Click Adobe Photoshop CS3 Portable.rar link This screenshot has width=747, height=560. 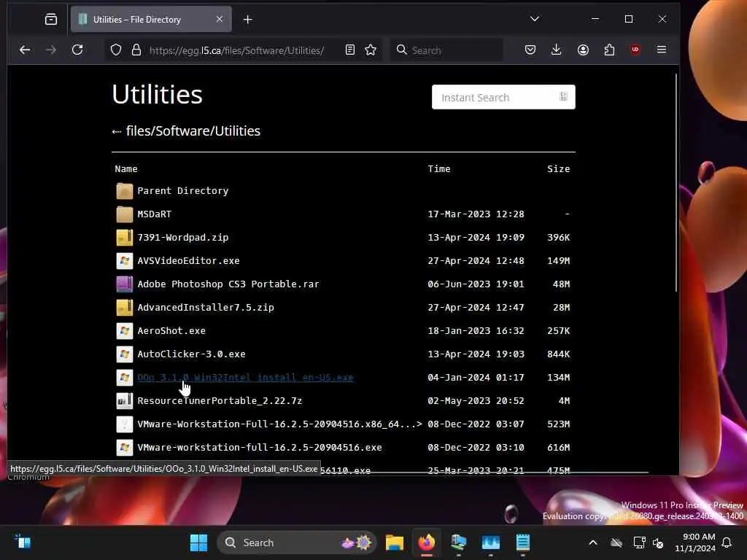[228, 284]
